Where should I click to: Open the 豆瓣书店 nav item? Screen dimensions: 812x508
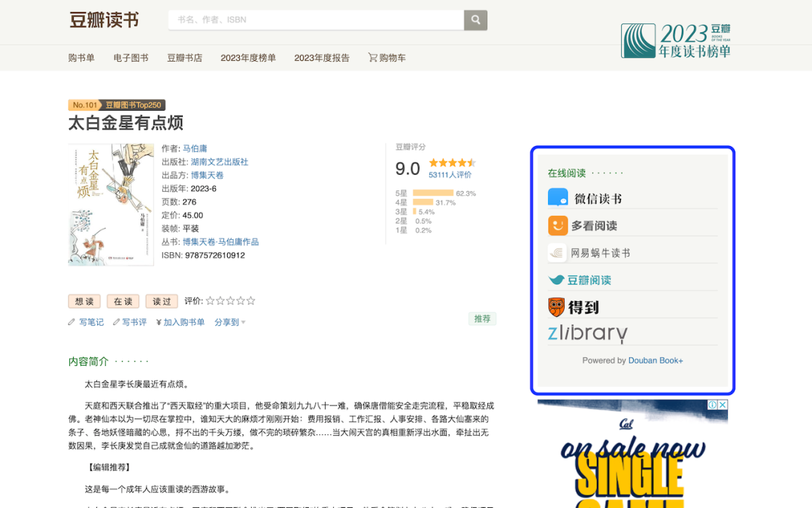(x=184, y=57)
